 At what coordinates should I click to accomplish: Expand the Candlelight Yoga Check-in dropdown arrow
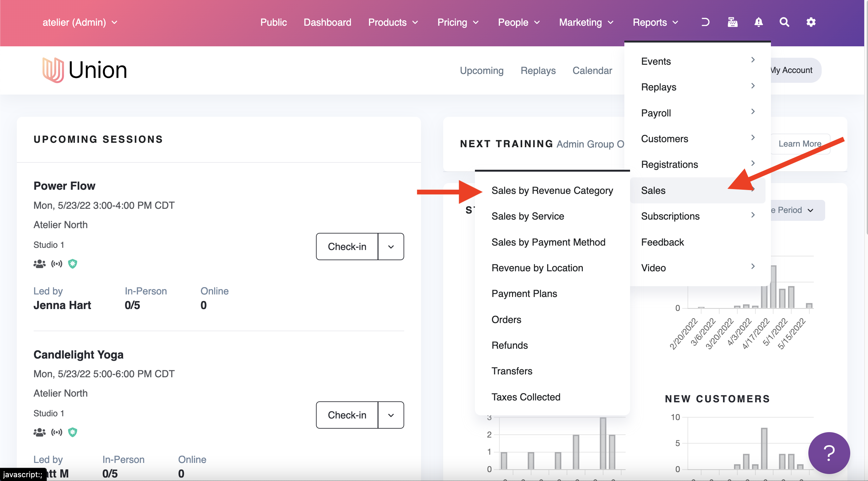pos(391,415)
